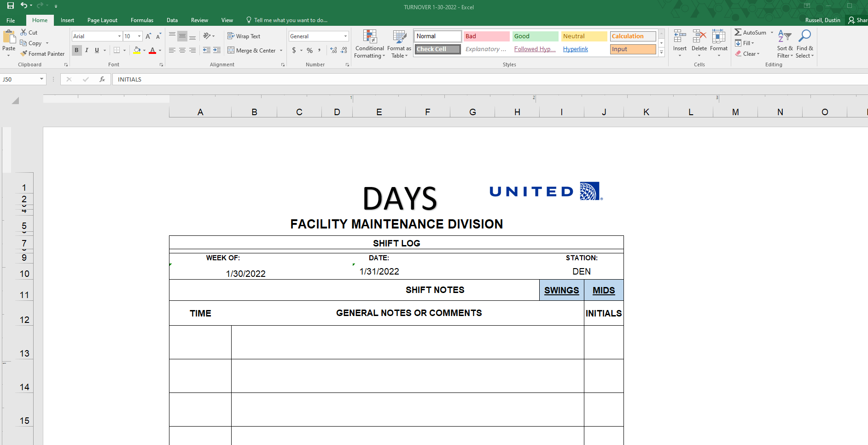Screen dimensions: 868x445
Task: Switch to the Page Layout tab
Action: click(102, 20)
